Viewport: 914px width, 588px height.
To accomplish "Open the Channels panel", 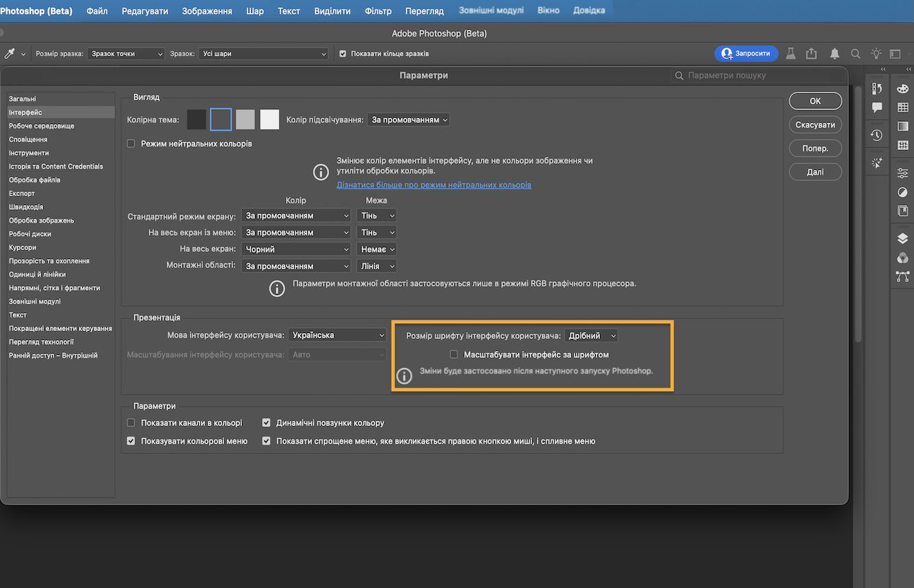I will point(902,257).
